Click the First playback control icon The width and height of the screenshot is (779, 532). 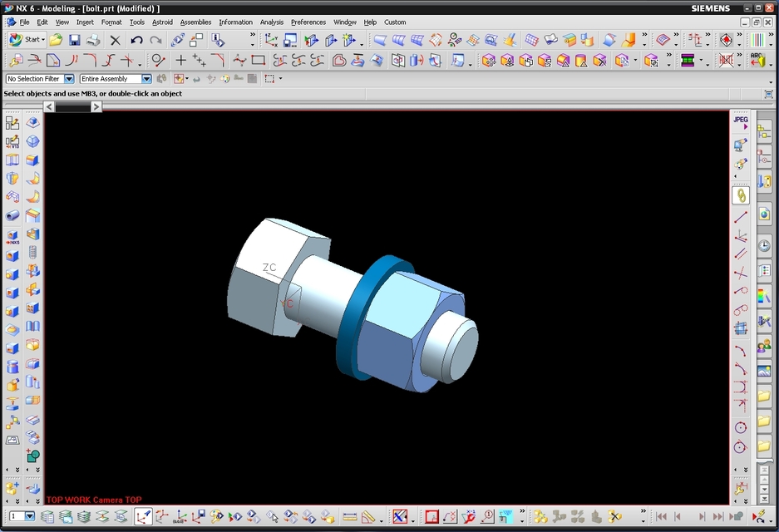pos(661,517)
